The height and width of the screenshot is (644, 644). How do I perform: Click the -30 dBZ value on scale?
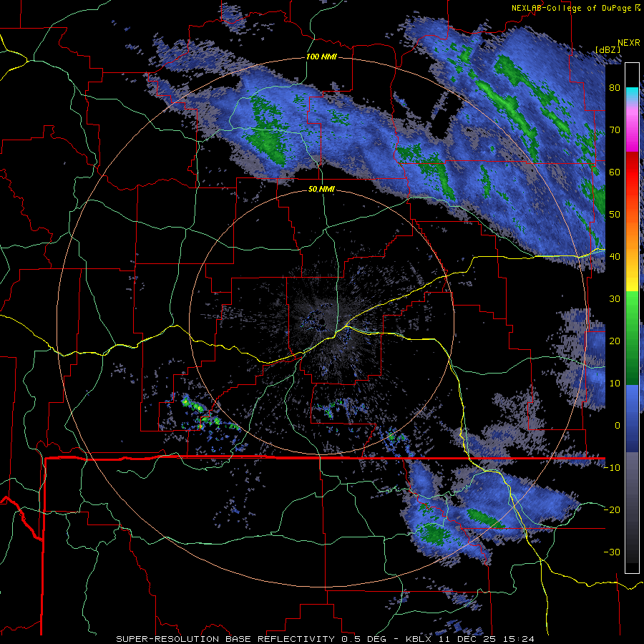(x=612, y=552)
